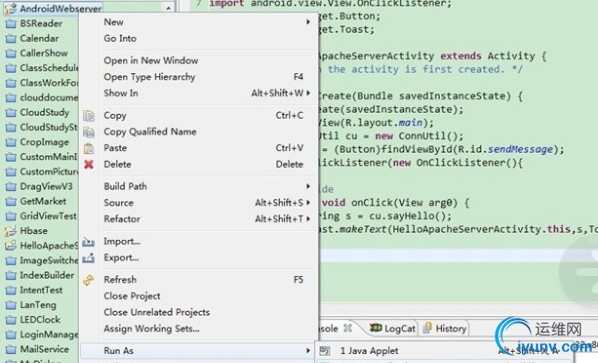Click the Java Applet launch icon
This screenshot has width=598, height=363.
325,351
